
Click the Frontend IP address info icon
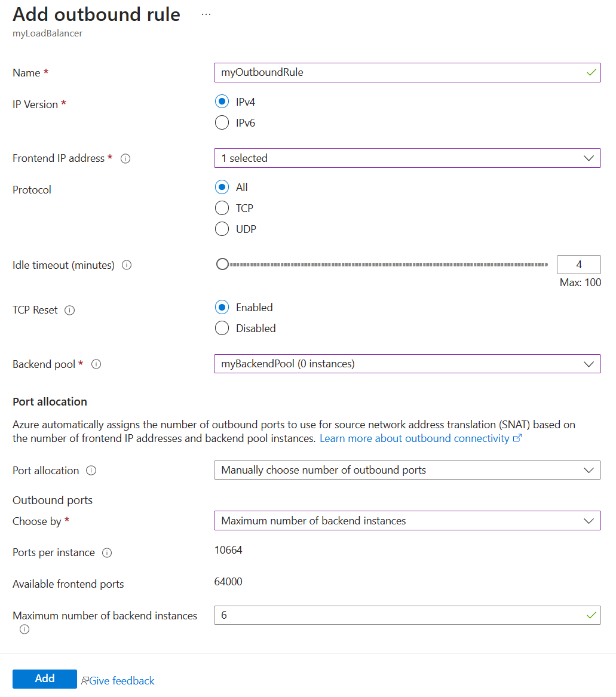(x=125, y=159)
